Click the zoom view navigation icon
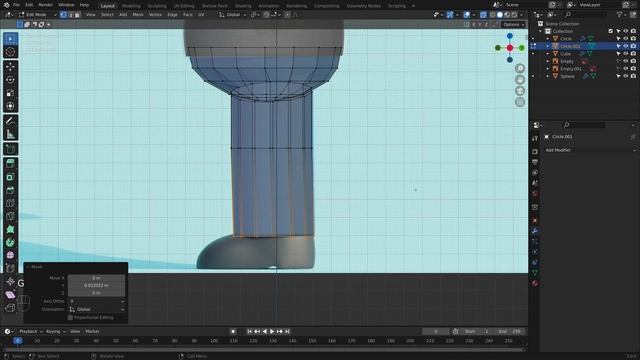640x360 pixels. [x=520, y=68]
